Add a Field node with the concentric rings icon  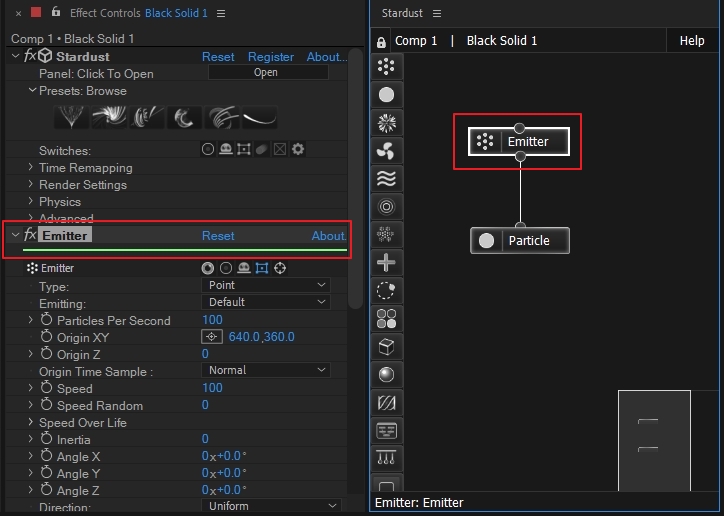point(386,207)
